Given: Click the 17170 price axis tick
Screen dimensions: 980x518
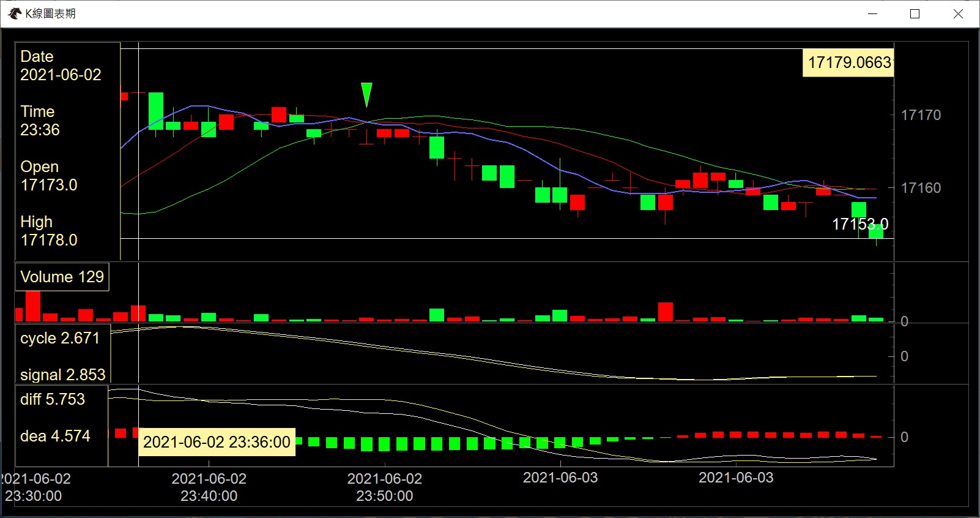Looking at the screenshot, I should (x=921, y=115).
